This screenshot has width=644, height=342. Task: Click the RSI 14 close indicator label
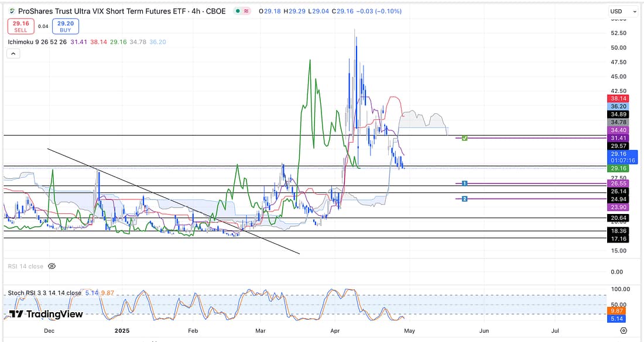point(25,266)
